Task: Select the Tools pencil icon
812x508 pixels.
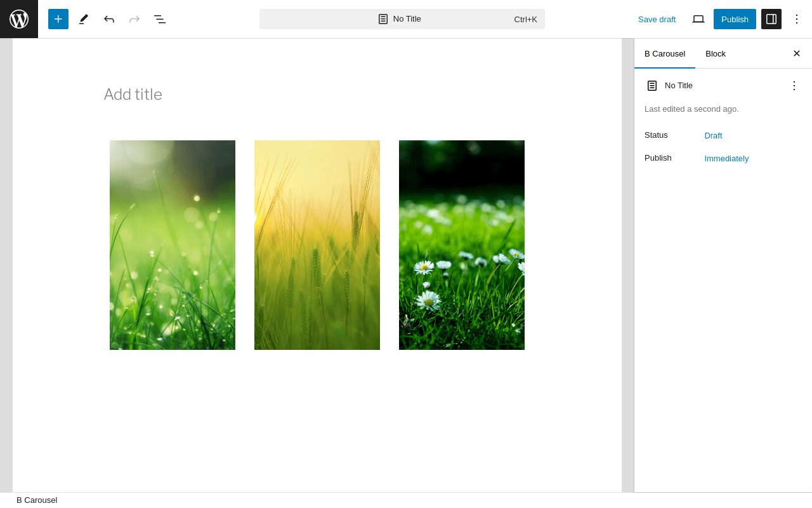Action: (84, 19)
